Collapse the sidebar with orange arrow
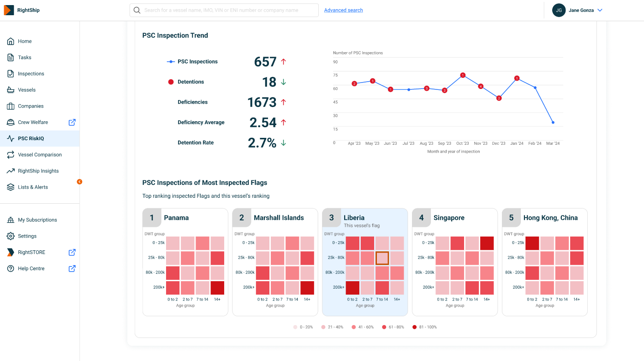This screenshot has height=361, width=644. point(79,182)
